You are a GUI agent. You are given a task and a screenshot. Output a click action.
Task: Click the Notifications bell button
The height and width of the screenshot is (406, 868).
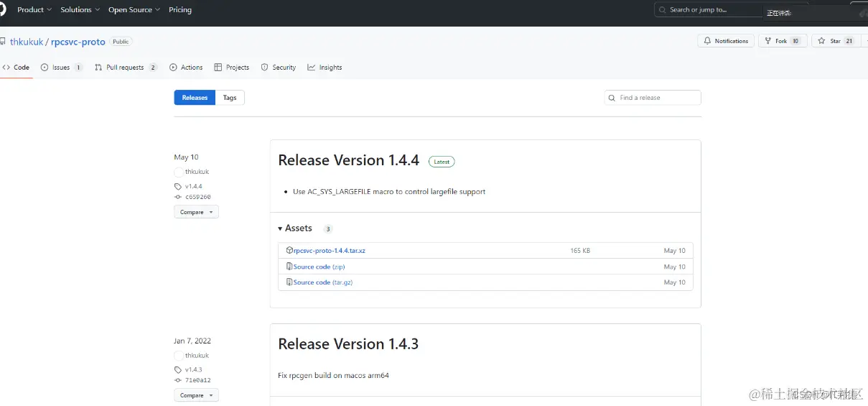click(726, 41)
